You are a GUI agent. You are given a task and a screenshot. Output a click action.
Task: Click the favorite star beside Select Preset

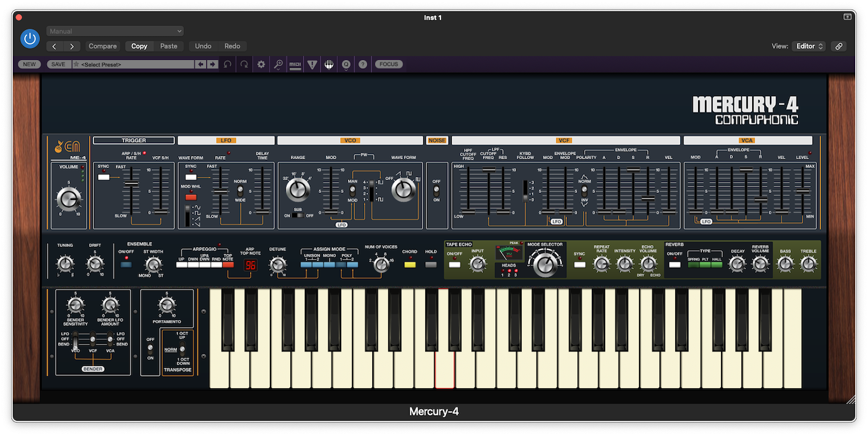coord(76,64)
